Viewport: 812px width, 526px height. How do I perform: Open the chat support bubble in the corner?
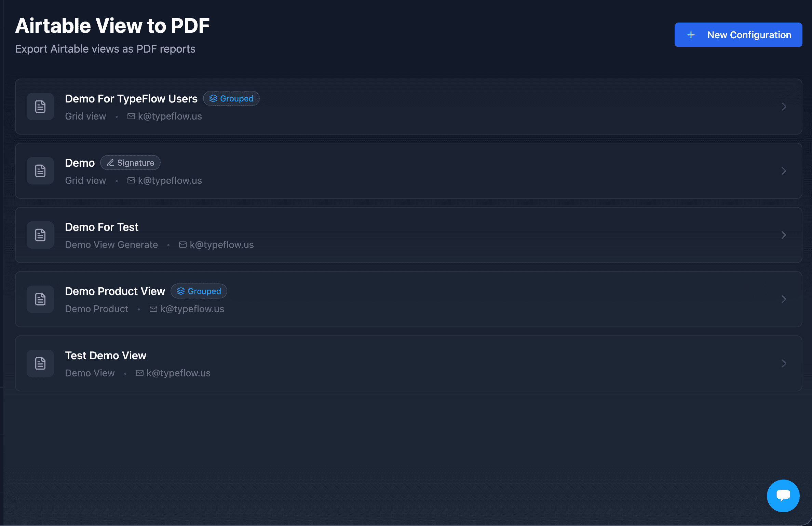point(783,496)
